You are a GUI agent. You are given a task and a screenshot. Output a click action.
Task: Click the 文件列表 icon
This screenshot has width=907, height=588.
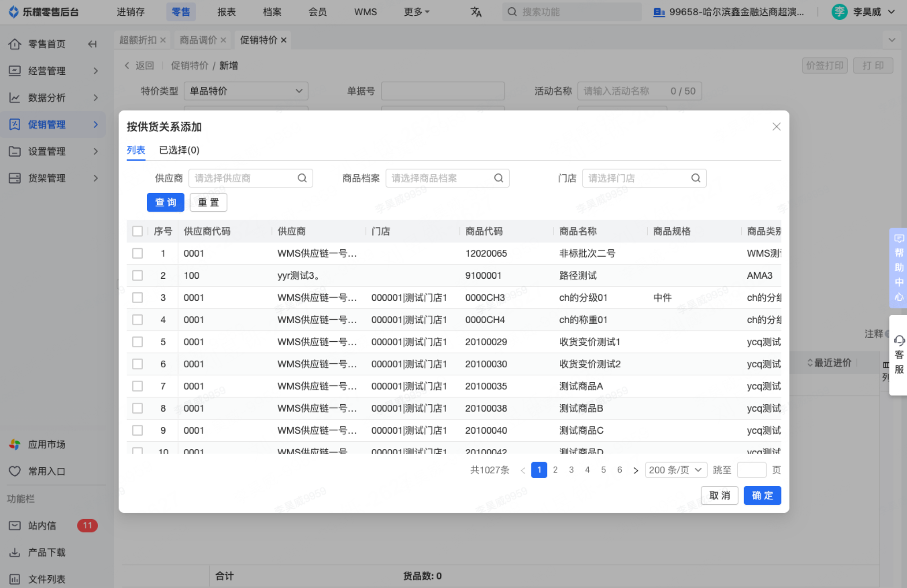(x=15, y=579)
